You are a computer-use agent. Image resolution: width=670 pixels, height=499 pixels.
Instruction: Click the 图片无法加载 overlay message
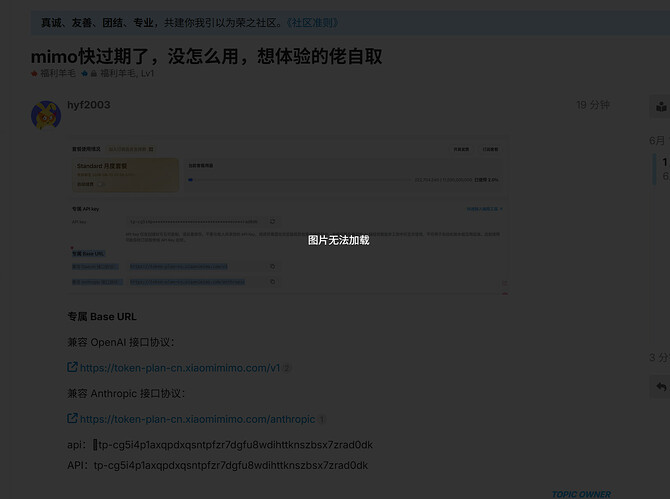point(338,240)
